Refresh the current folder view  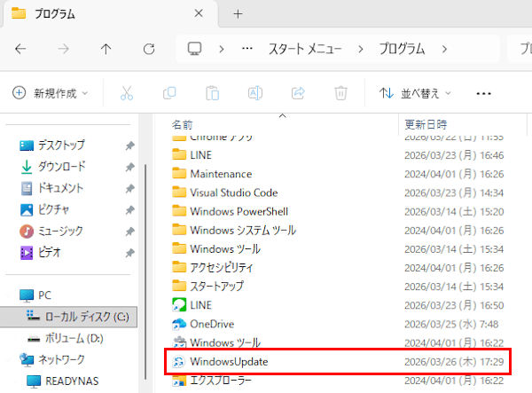click(149, 49)
